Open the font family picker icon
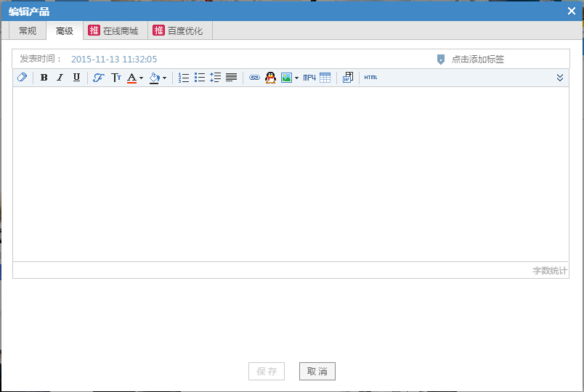584x392 pixels. coord(99,78)
